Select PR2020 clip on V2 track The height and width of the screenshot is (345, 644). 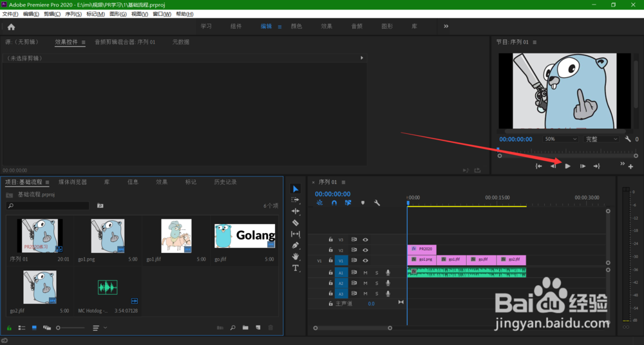422,249
